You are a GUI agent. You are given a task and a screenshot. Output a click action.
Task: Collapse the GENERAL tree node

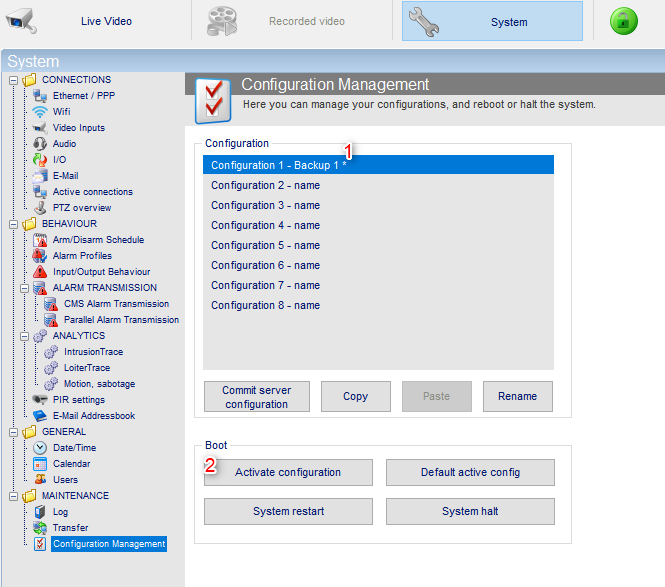tap(14, 432)
